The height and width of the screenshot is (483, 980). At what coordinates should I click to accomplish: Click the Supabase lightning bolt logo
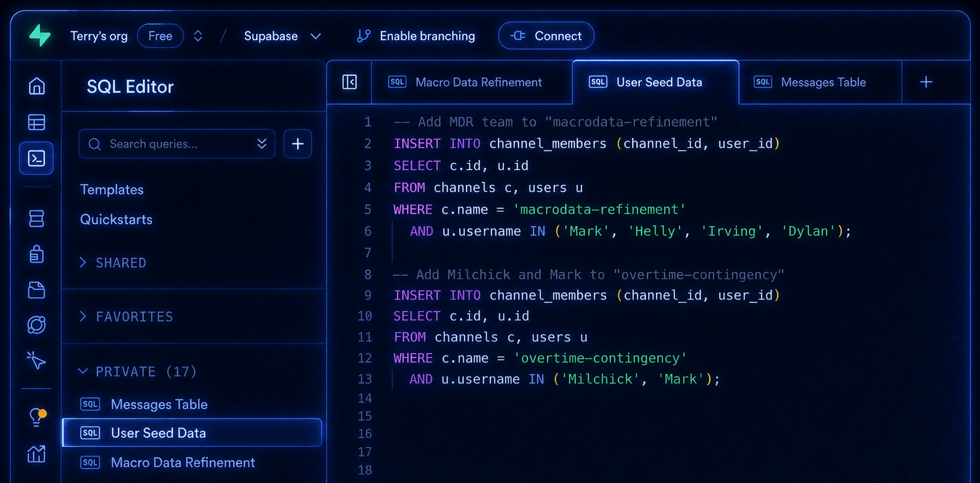coord(40,35)
